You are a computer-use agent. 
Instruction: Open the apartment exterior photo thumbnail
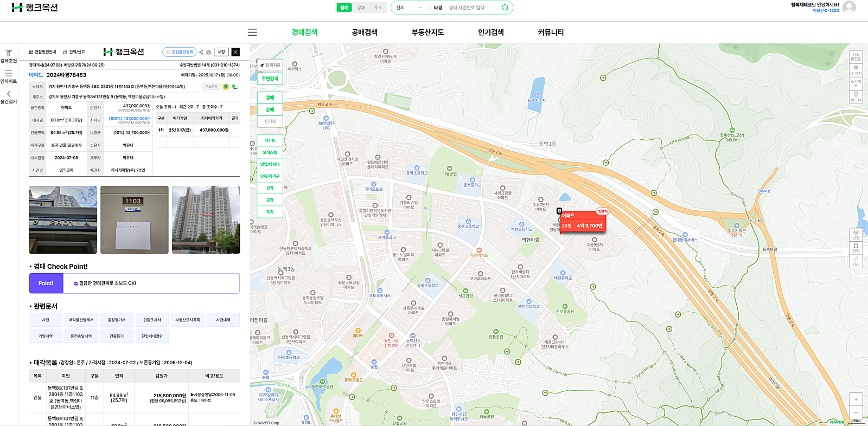tap(206, 220)
